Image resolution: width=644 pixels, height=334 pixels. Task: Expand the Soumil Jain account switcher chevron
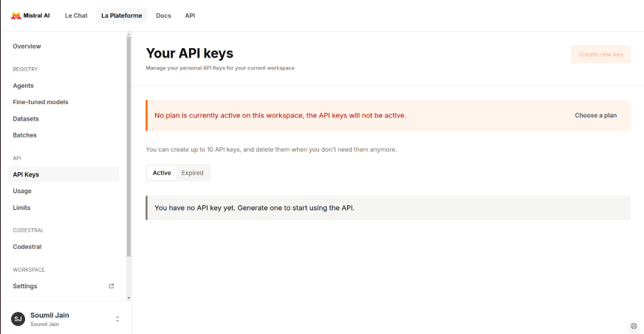coord(117,318)
